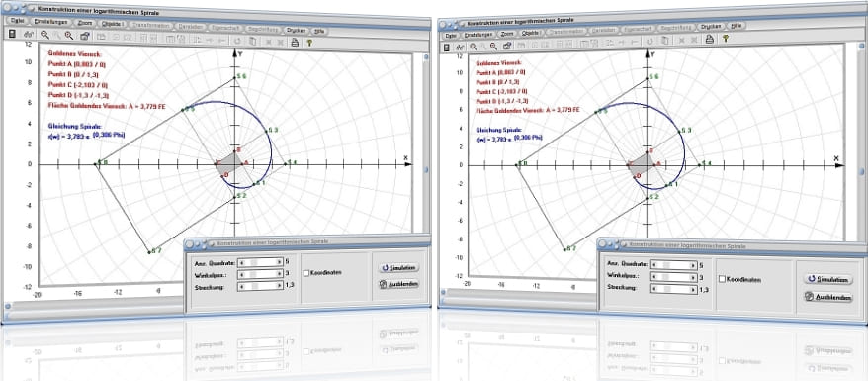Screen dimensions: 868x381
Task: Click the greyed refresh arrow icon in left toolbar
Action: point(237,41)
